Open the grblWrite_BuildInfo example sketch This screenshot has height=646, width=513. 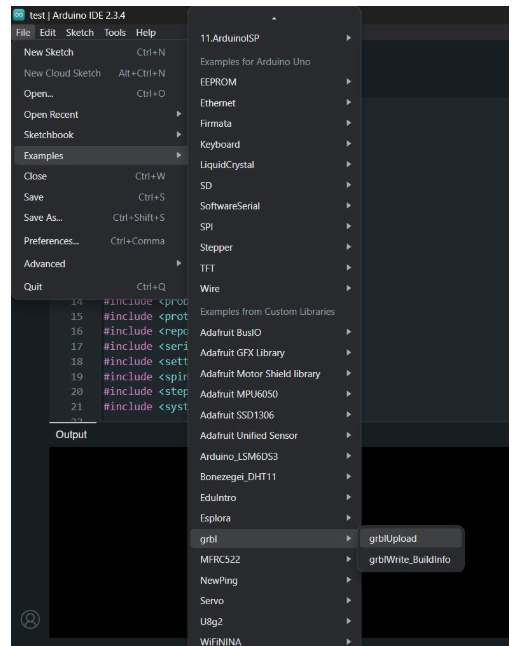coord(410,559)
